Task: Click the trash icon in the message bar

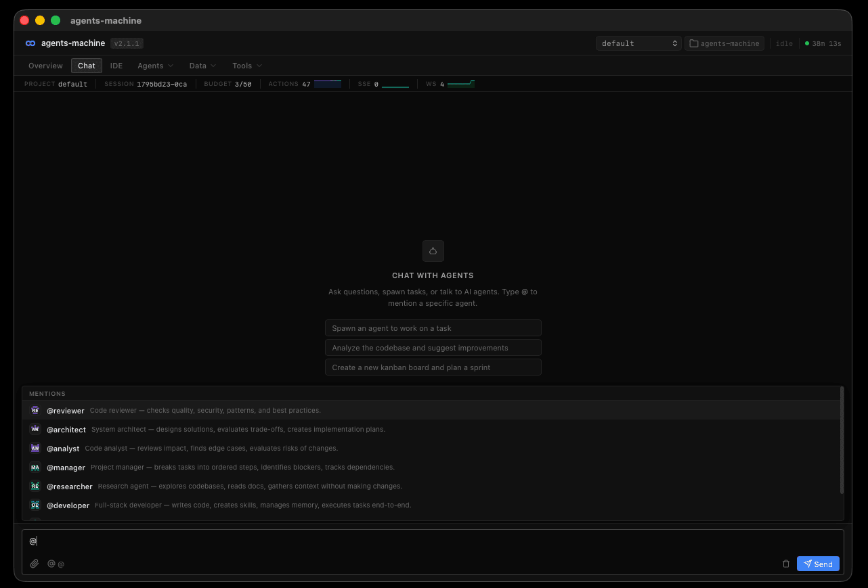Action: 786,563
